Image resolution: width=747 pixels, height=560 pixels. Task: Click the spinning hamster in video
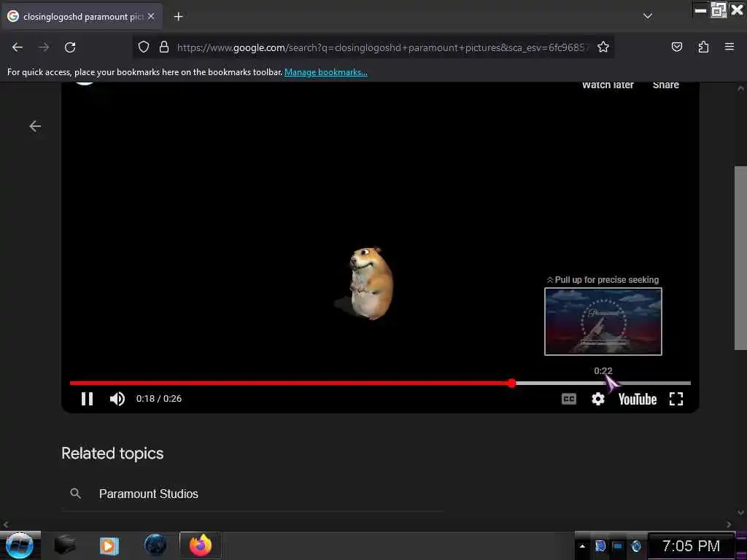371,283
